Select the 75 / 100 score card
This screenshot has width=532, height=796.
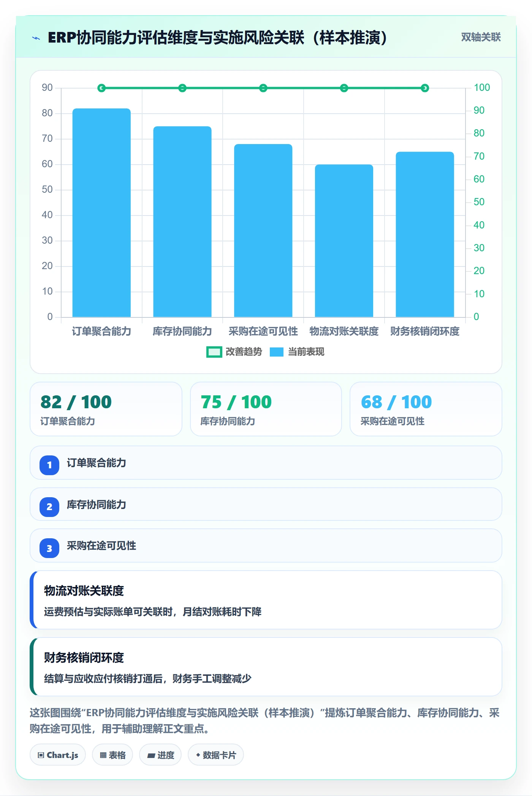pos(266,409)
